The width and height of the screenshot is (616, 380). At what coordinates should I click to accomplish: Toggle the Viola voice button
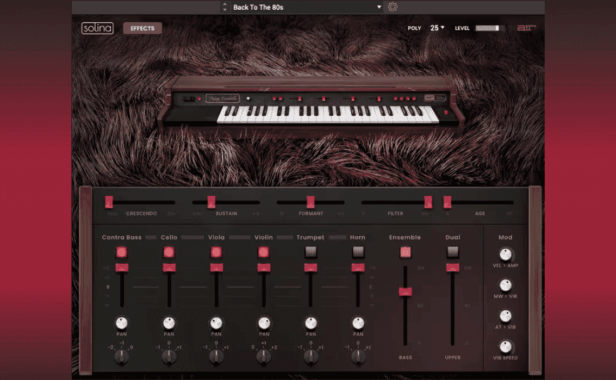216,252
